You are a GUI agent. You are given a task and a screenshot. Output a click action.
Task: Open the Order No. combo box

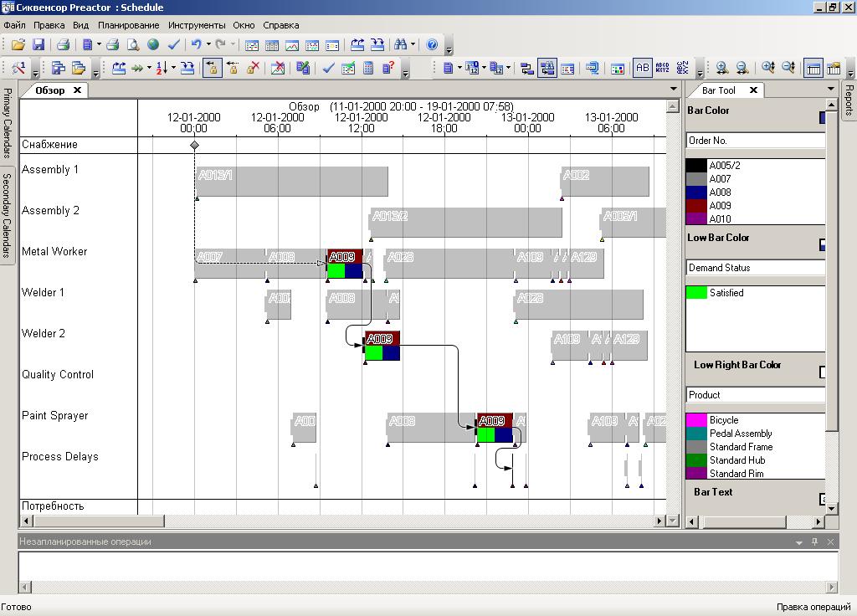pos(756,141)
